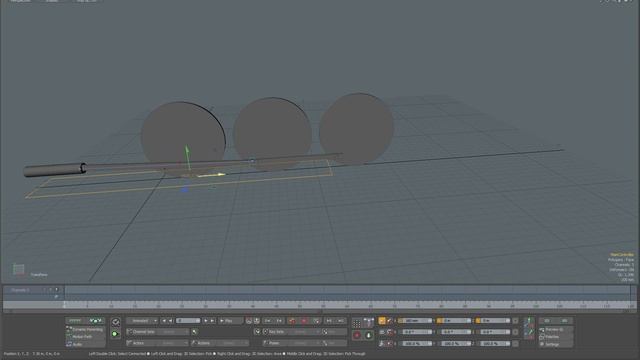The height and width of the screenshot is (360, 640).
Task: Open the Channel Sets dropdown
Action: coord(158,332)
